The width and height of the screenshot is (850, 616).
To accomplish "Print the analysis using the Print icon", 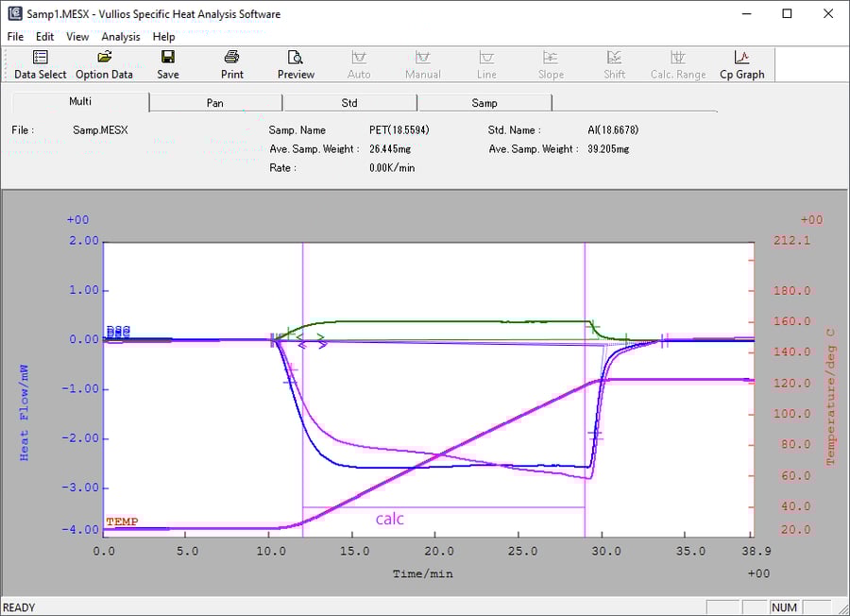I will pos(231,64).
